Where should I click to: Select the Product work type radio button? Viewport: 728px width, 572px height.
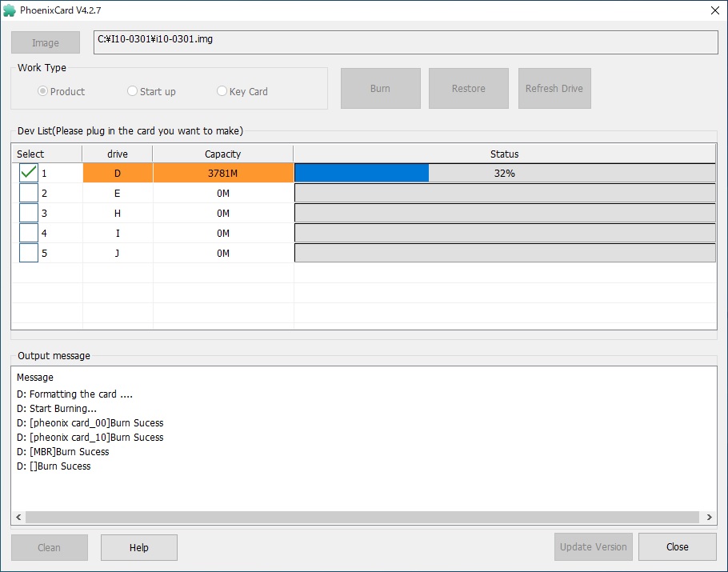pyautogui.click(x=43, y=91)
